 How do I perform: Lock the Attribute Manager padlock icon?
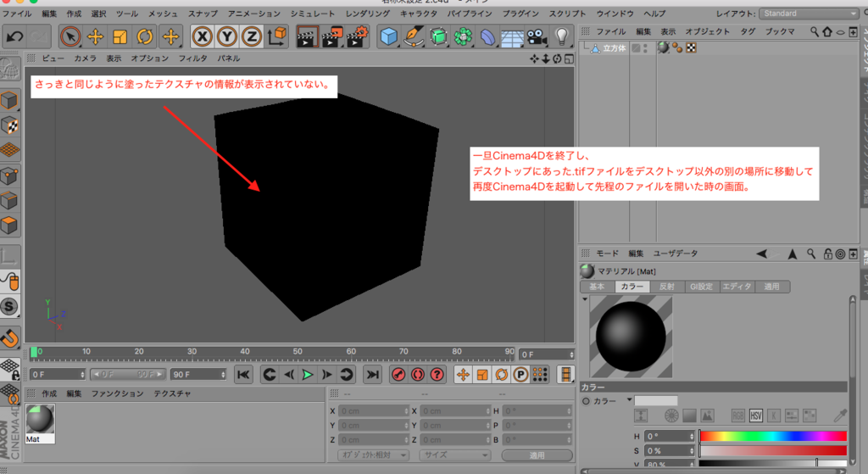click(x=827, y=254)
